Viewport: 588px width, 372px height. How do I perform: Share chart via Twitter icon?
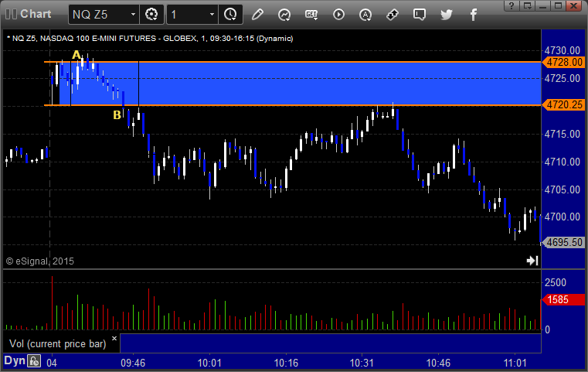tap(447, 15)
